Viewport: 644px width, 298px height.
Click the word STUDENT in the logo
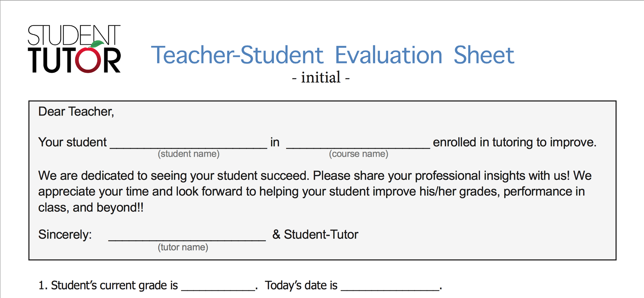pos(74,35)
